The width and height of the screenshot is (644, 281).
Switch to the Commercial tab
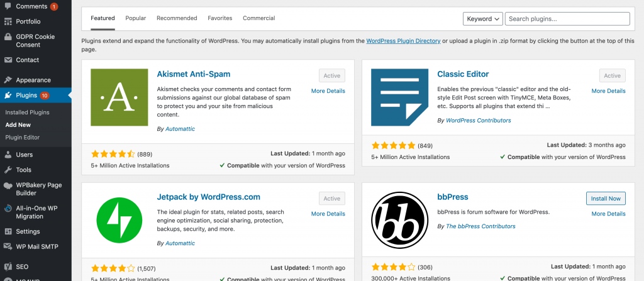pos(259,18)
